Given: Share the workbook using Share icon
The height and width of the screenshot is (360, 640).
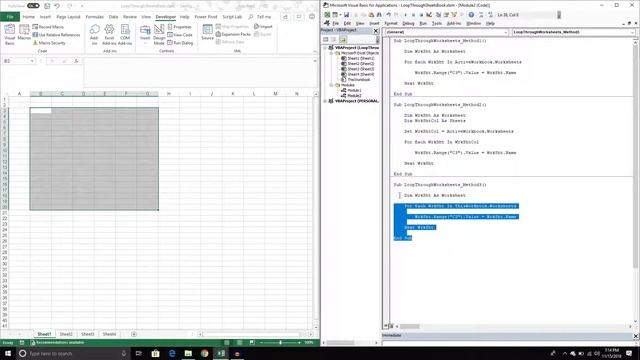Looking at the screenshot, I should click(x=285, y=17).
